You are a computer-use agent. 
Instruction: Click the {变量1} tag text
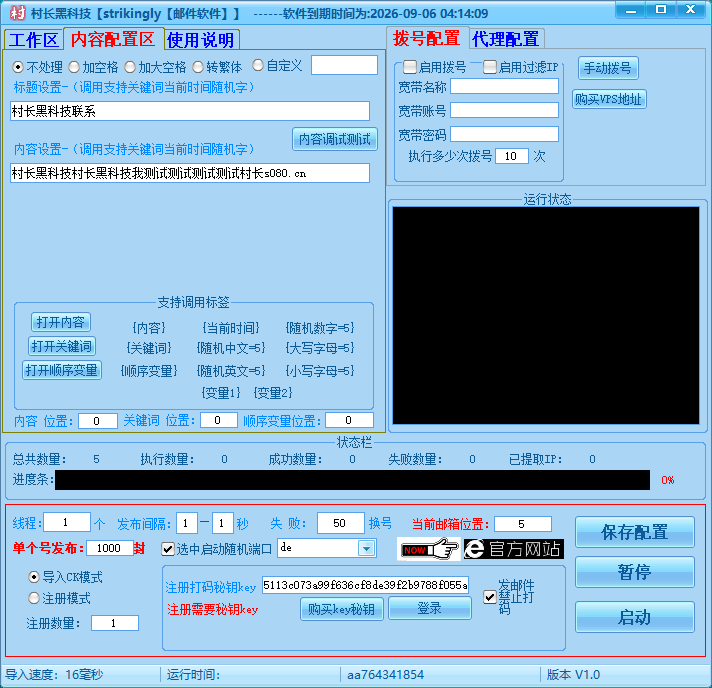click(x=221, y=393)
